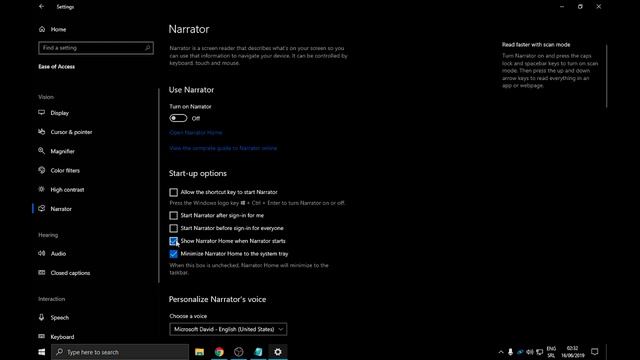Click the Find a setting search box

coord(96,48)
